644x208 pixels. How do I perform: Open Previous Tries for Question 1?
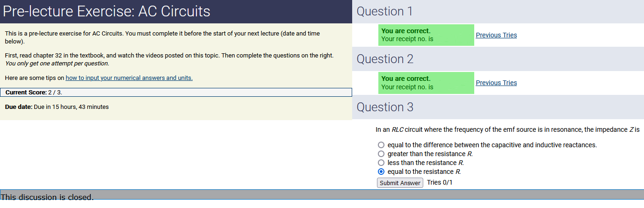tap(496, 35)
